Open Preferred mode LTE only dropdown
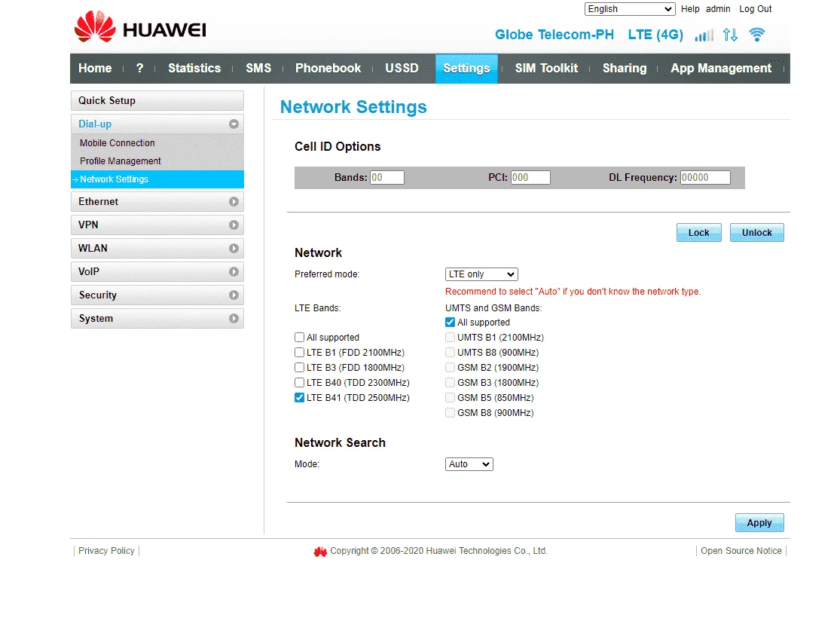Image resolution: width=840 pixels, height=624 pixels. (481, 274)
